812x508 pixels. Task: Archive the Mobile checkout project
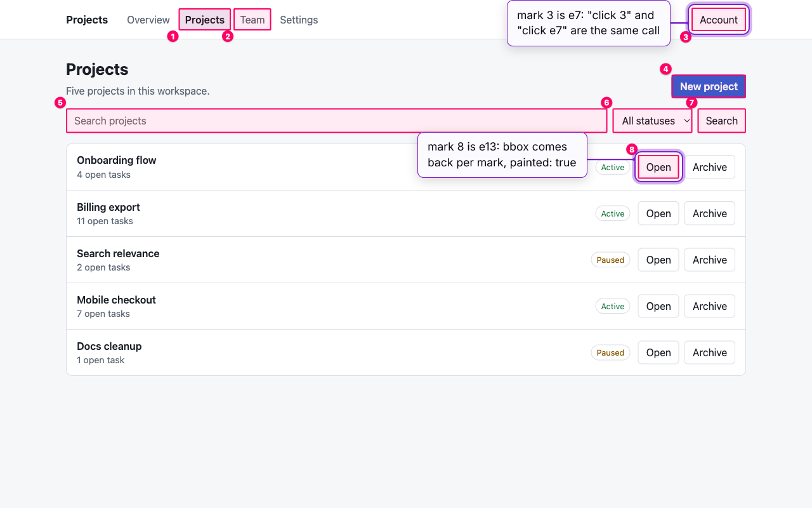click(710, 306)
